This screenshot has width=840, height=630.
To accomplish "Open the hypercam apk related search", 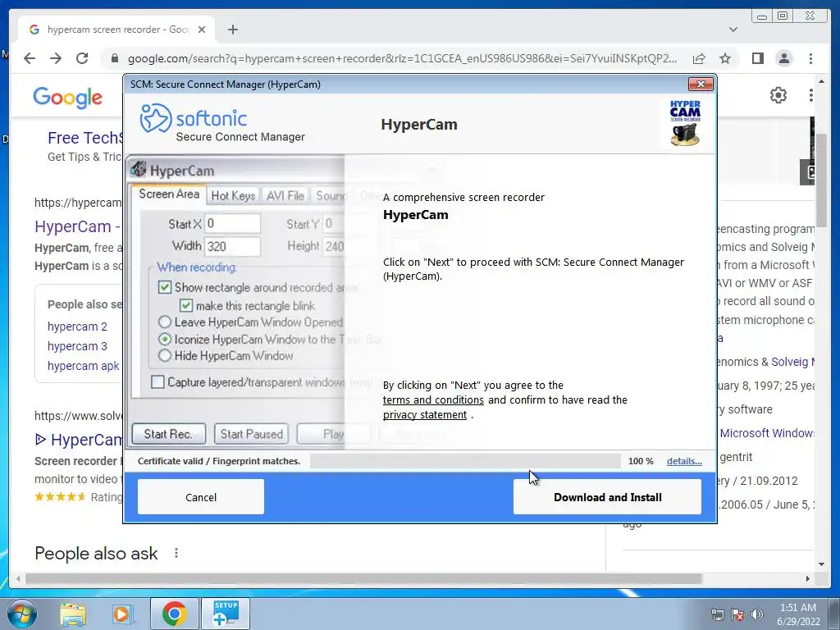I will (84, 366).
